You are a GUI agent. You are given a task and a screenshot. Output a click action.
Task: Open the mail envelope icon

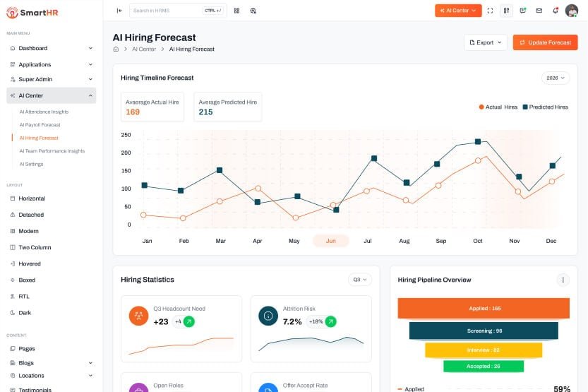click(539, 11)
